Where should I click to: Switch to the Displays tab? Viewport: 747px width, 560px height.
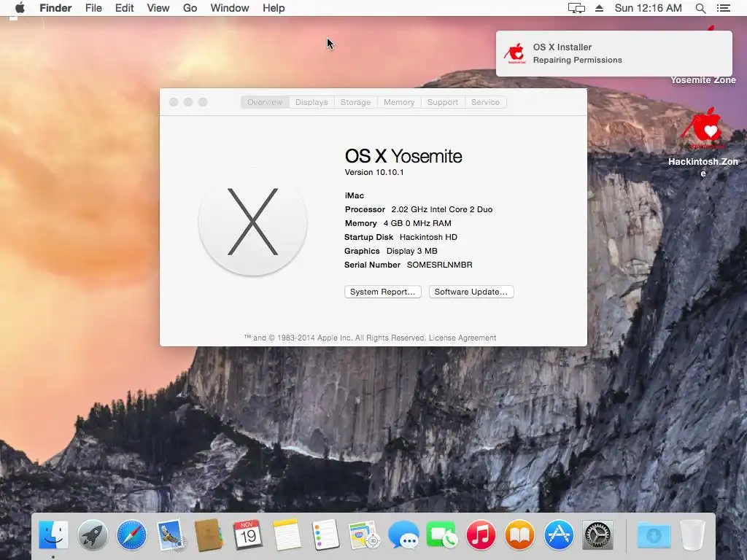[311, 102]
